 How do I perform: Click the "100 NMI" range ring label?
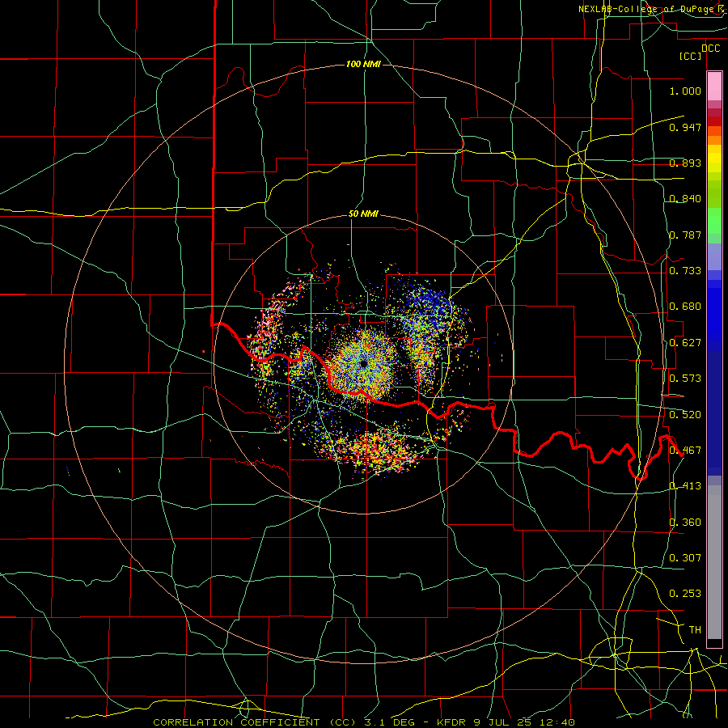[363, 64]
